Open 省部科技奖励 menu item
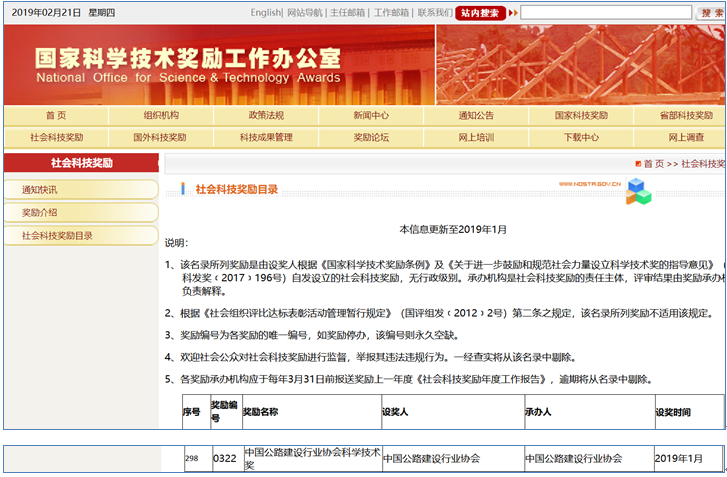 pos(686,115)
